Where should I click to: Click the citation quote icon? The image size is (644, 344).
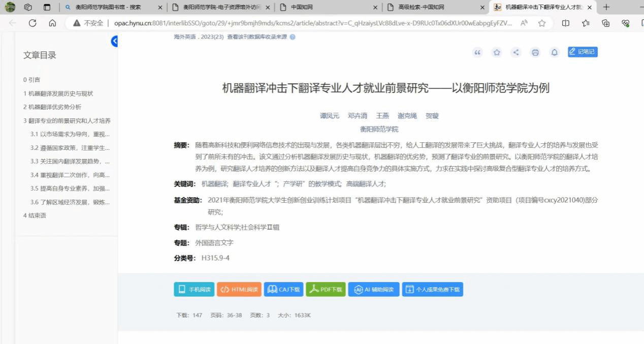pyautogui.click(x=477, y=52)
